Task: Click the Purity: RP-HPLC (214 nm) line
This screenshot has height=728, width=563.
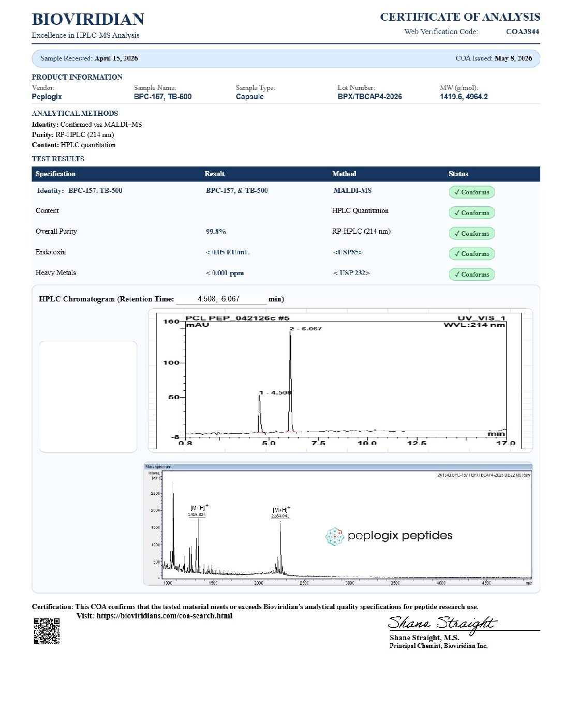Action: (x=73, y=135)
